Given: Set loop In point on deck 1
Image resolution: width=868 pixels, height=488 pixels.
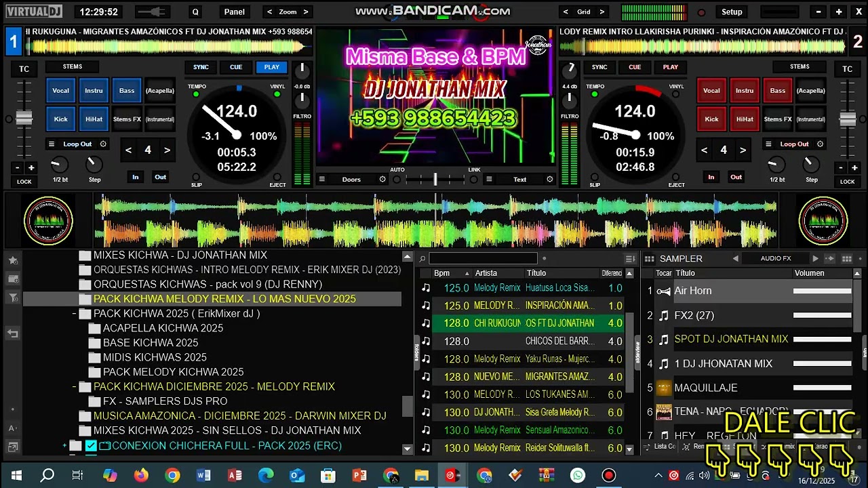Looking at the screenshot, I should point(136,177).
